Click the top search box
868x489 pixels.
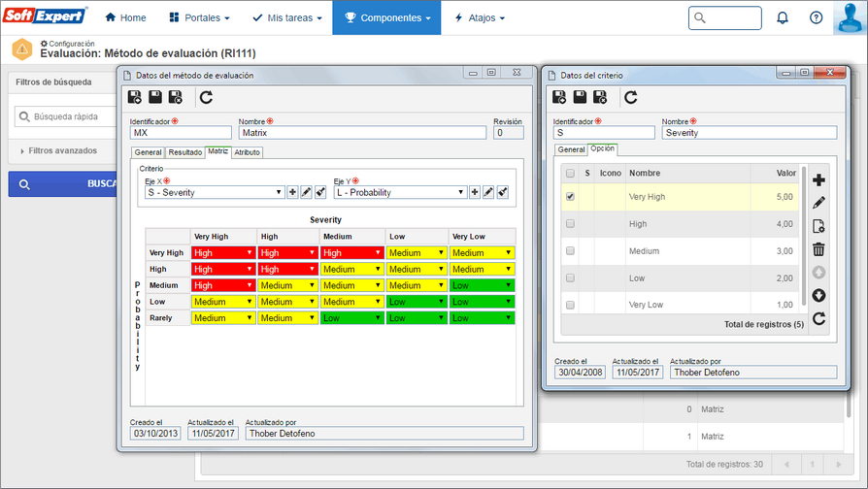tap(724, 17)
